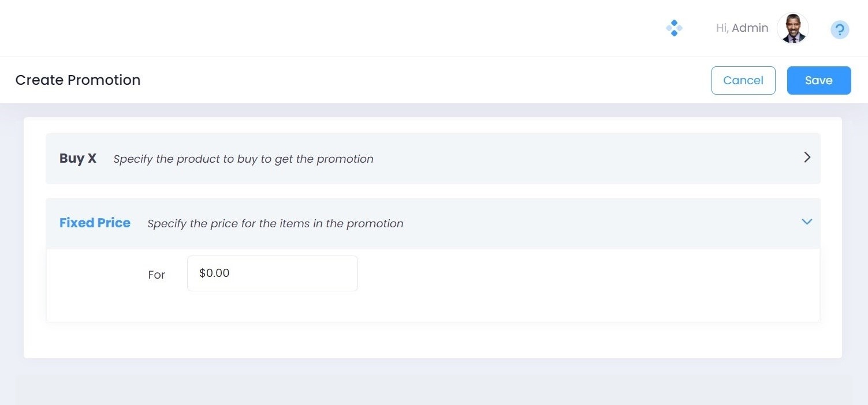This screenshot has width=868, height=405.
Task: Click the "For" label beside price field
Action: (x=157, y=275)
